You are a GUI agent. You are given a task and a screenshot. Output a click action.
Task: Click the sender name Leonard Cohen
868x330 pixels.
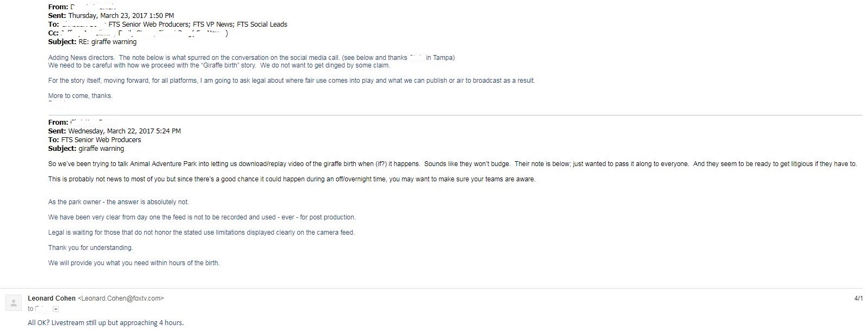click(52, 298)
